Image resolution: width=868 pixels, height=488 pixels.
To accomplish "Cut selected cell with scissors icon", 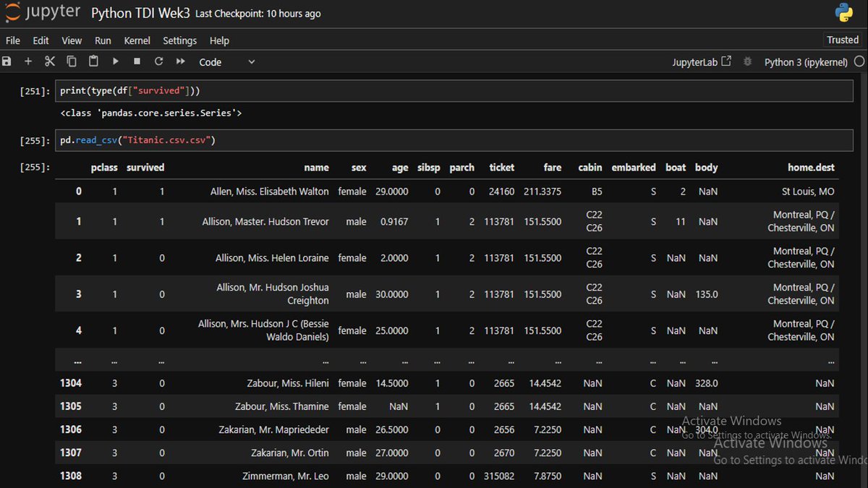I will [x=50, y=62].
